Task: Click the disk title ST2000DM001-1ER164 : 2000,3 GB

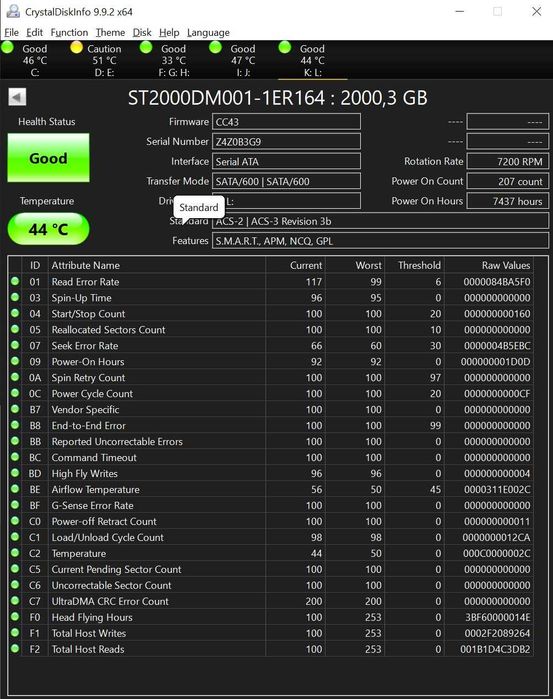Action: [x=277, y=98]
